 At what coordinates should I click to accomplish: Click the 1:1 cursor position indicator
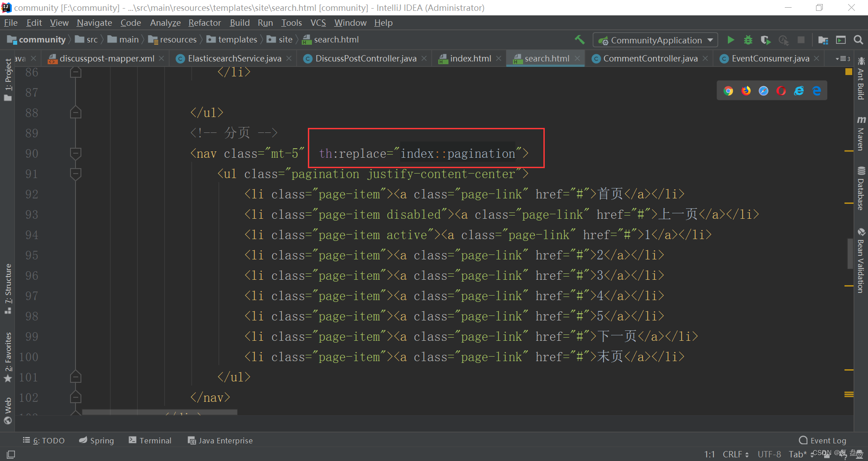click(x=709, y=454)
